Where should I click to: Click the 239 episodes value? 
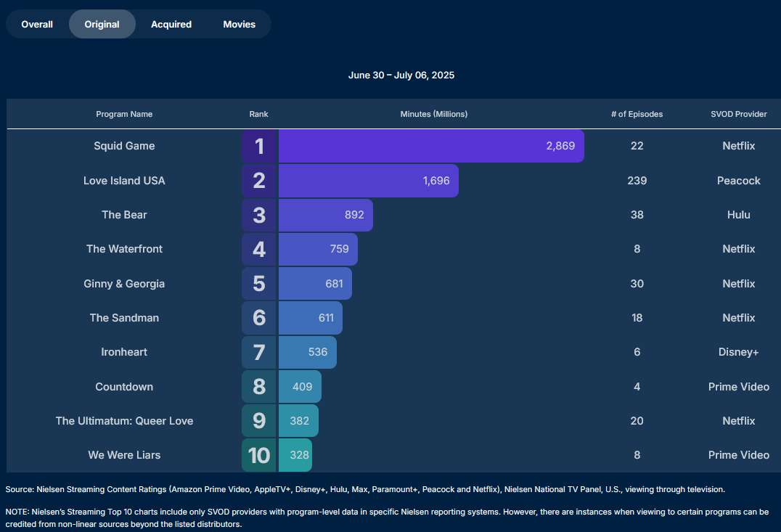pos(637,181)
